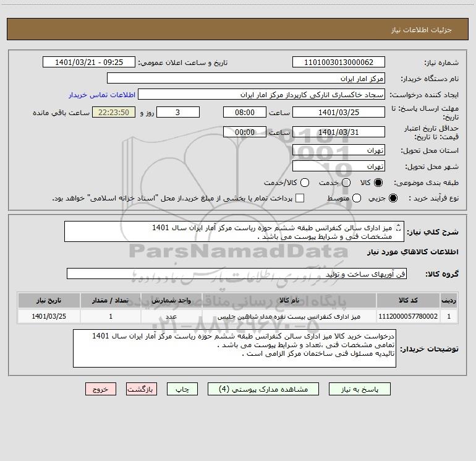The image size is (476, 461).
Task: Click the میز اداری کنفرانس product name cell
Action: click(x=289, y=316)
